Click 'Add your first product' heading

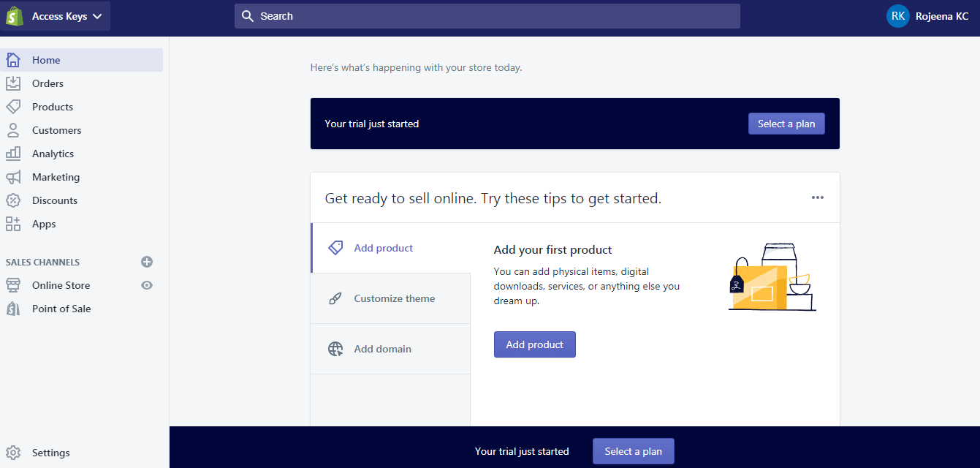pos(553,250)
